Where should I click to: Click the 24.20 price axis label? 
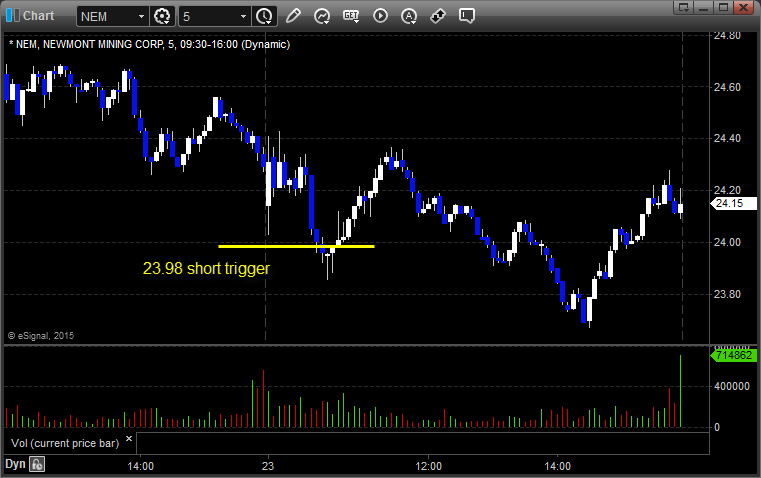(727, 190)
